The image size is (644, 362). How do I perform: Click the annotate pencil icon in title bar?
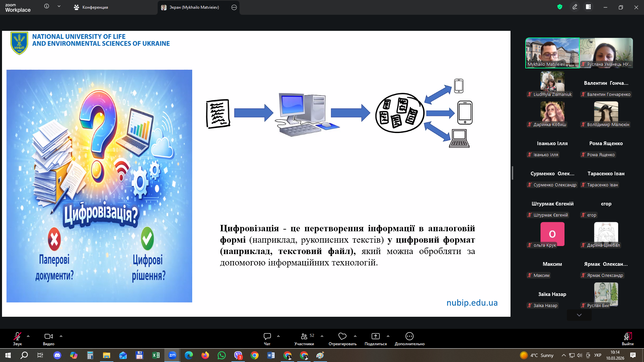[575, 7]
